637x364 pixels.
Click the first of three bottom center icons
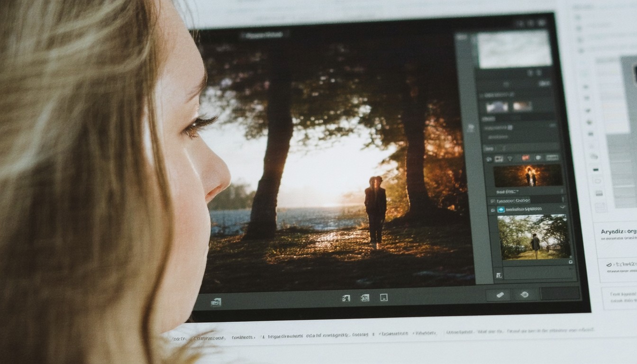[x=346, y=298]
